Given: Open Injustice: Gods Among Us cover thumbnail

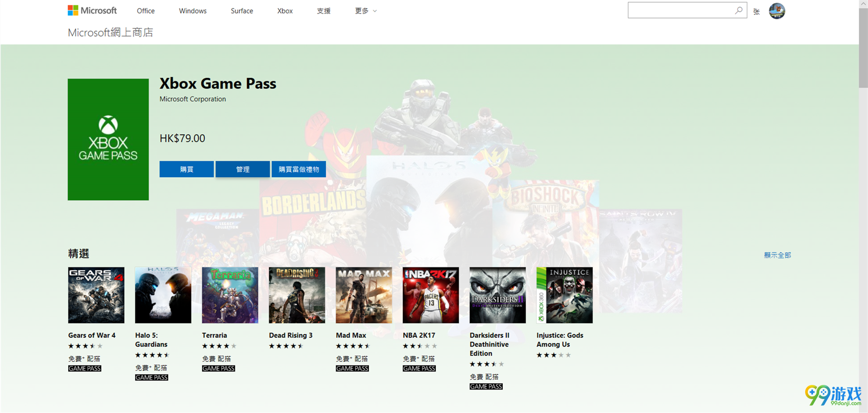Looking at the screenshot, I should click(x=565, y=295).
